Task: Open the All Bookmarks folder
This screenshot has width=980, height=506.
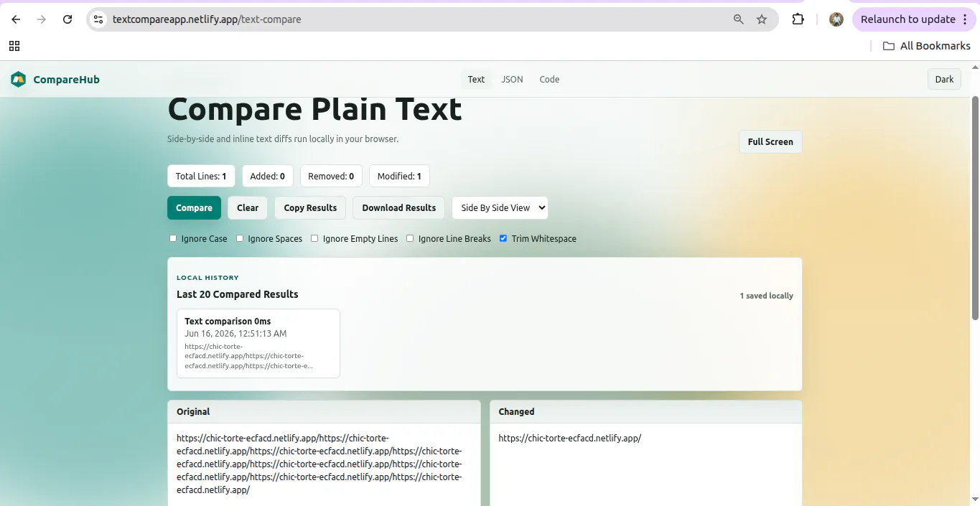Action: (926, 46)
